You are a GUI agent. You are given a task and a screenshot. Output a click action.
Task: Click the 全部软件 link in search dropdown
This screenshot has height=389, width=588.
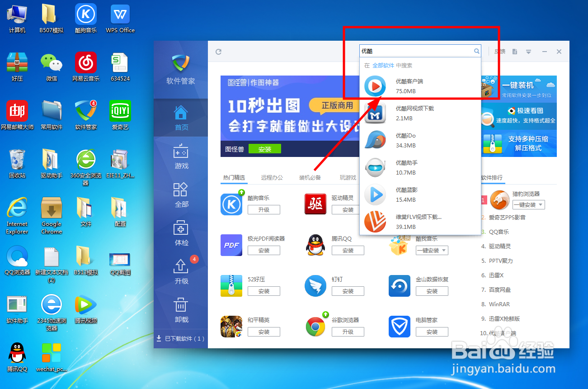tap(383, 66)
